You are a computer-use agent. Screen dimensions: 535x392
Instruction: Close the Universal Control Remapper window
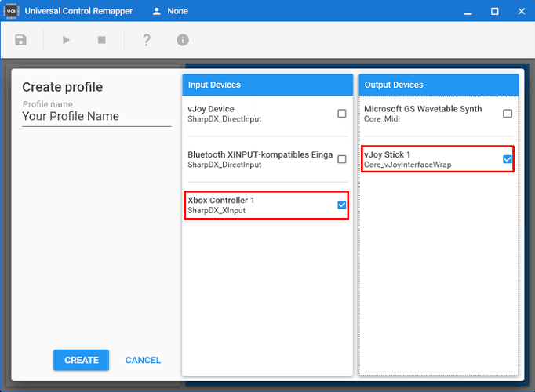521,11
